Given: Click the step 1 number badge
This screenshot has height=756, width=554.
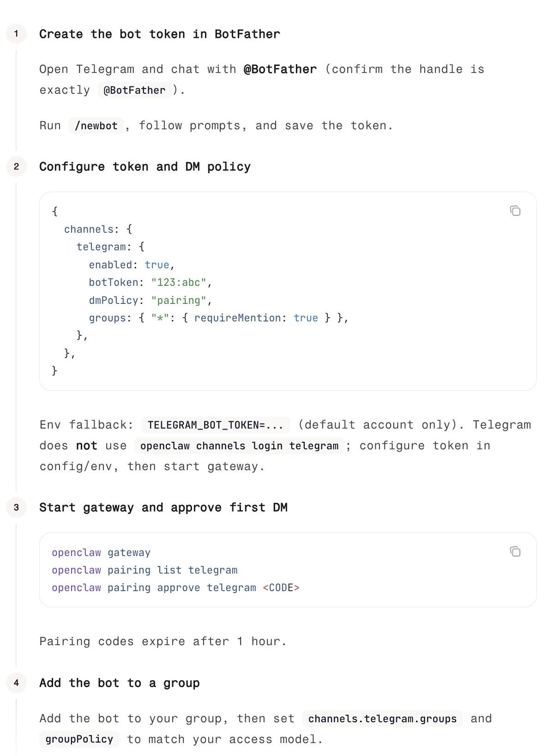Looking at the screenshot, I should (17, 34).
